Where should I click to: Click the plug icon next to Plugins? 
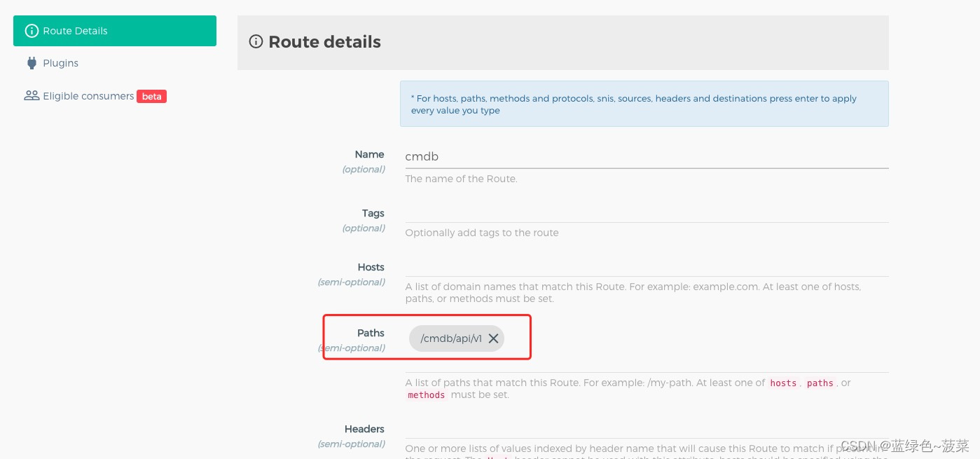32,63
